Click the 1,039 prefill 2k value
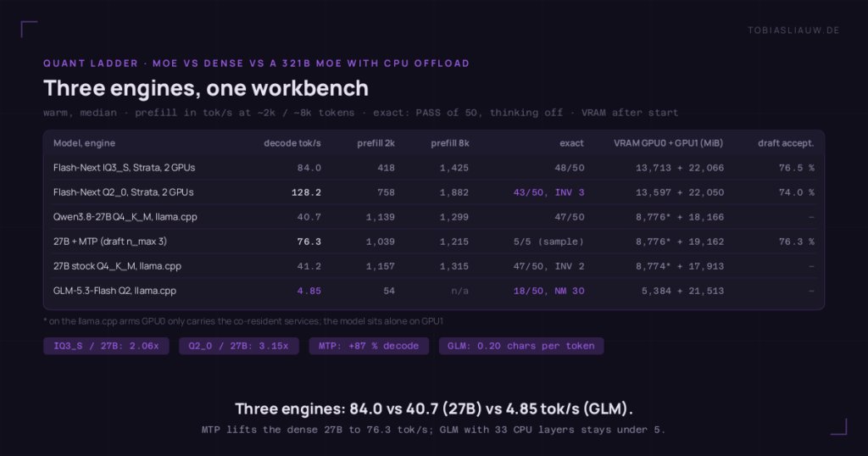Viewport: 868px width, 456px height. 381,242
